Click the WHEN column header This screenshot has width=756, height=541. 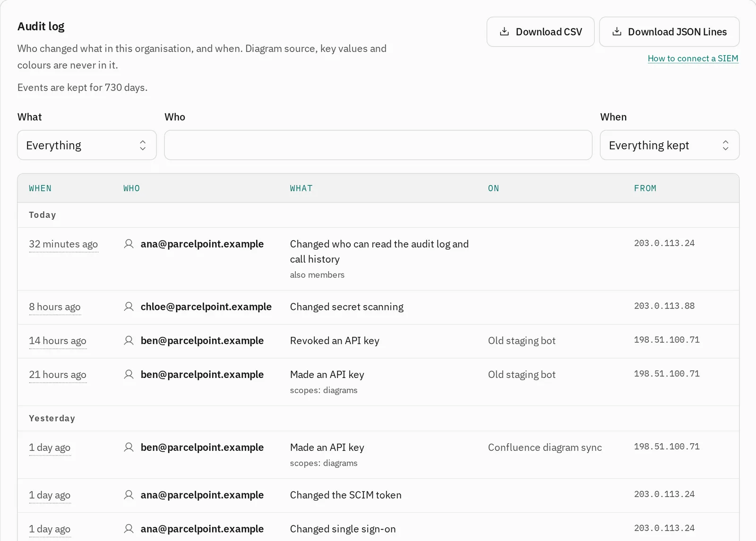pos(40,189)
